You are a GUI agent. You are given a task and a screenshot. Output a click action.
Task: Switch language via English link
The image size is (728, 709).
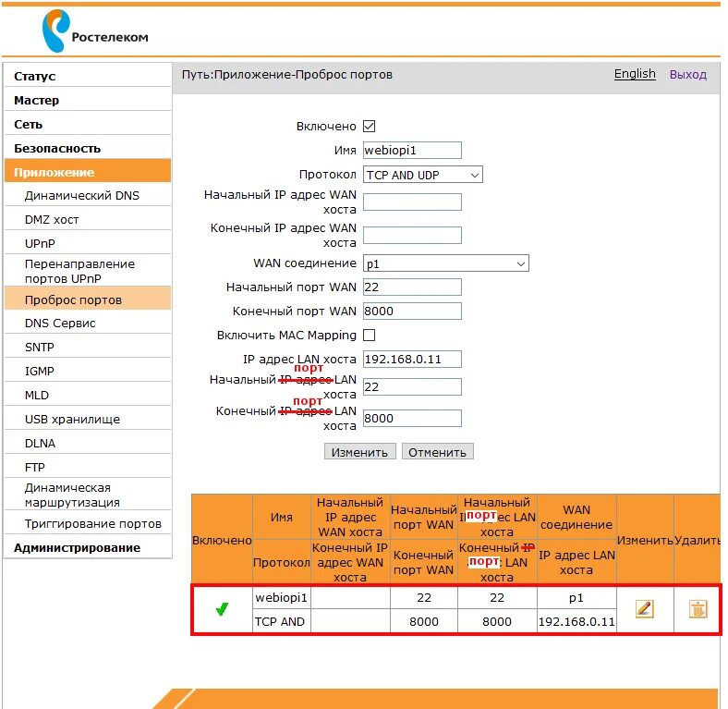pos(635,74)
